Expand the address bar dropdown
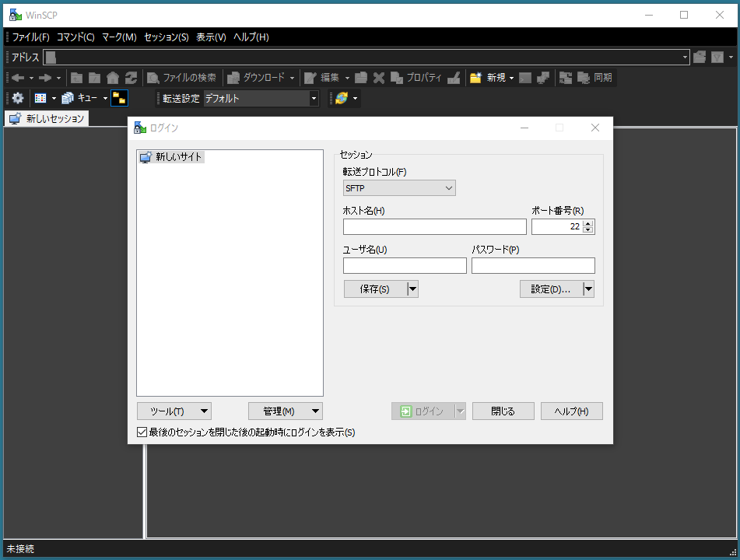 [685, 57]
